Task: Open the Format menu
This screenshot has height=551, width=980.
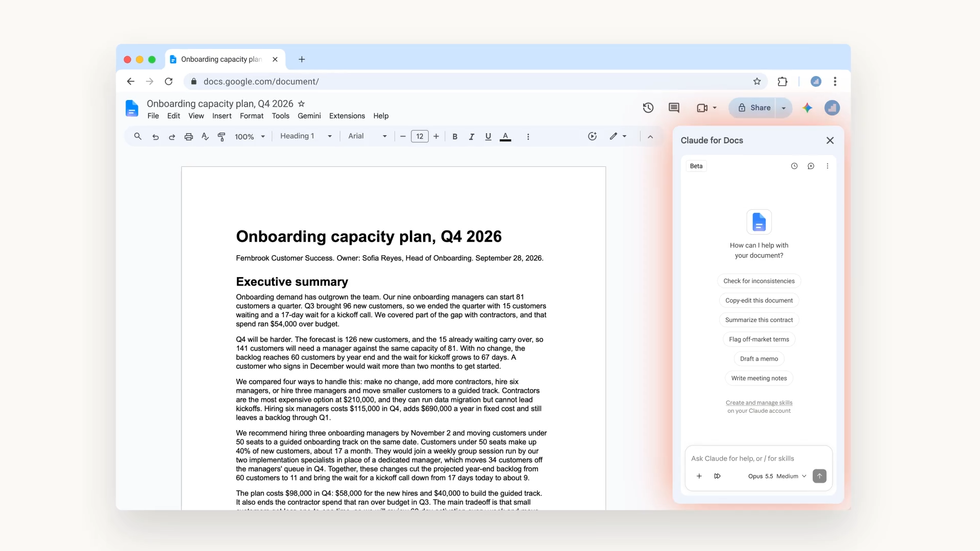Action: pos(252,116)
